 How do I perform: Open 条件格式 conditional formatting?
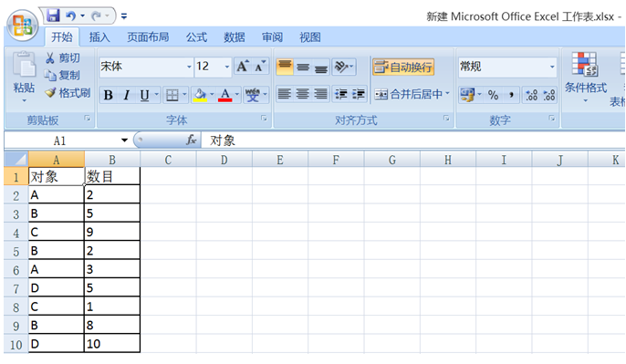[x=585, y=77]
